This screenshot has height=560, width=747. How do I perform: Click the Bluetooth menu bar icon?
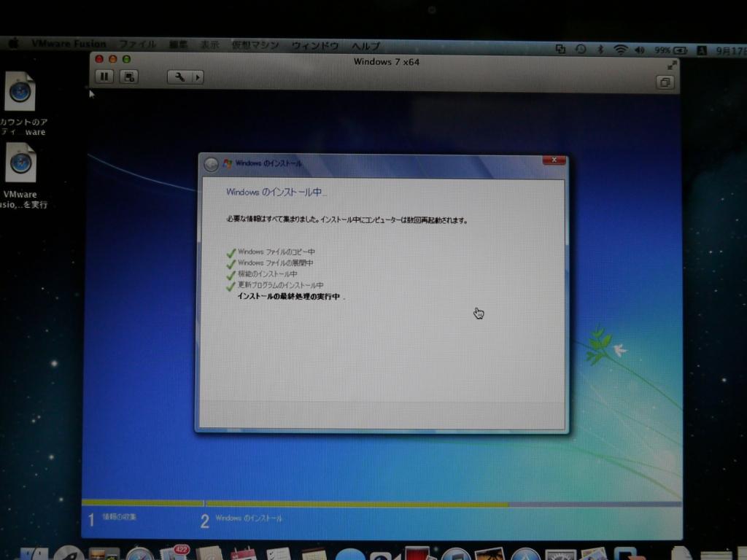click(x=600, y=50)
